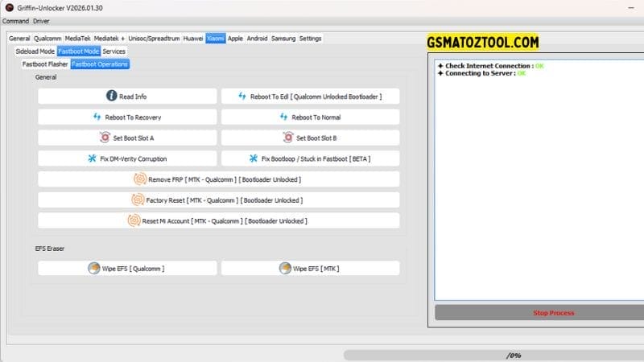The height and width of the screenshot is (362, 644).
Task: Click the Set Boot Slot B icon
Action: click(288, 138)
